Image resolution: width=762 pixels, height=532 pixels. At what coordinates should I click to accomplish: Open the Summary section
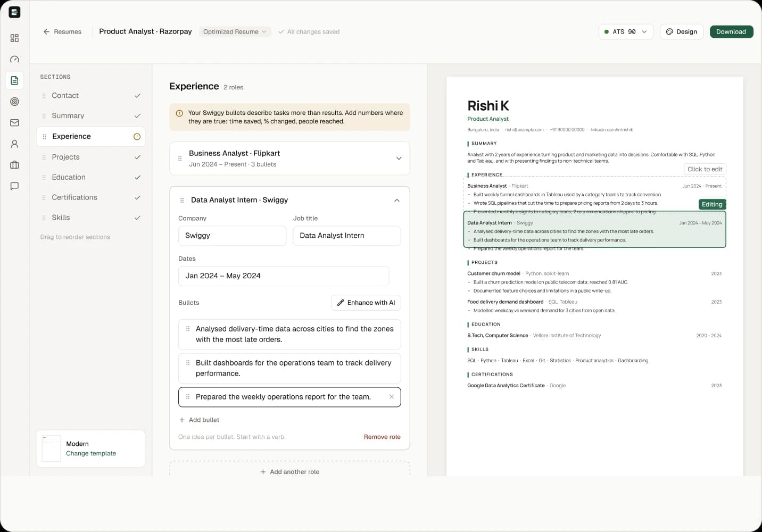(x=90, y=116)
